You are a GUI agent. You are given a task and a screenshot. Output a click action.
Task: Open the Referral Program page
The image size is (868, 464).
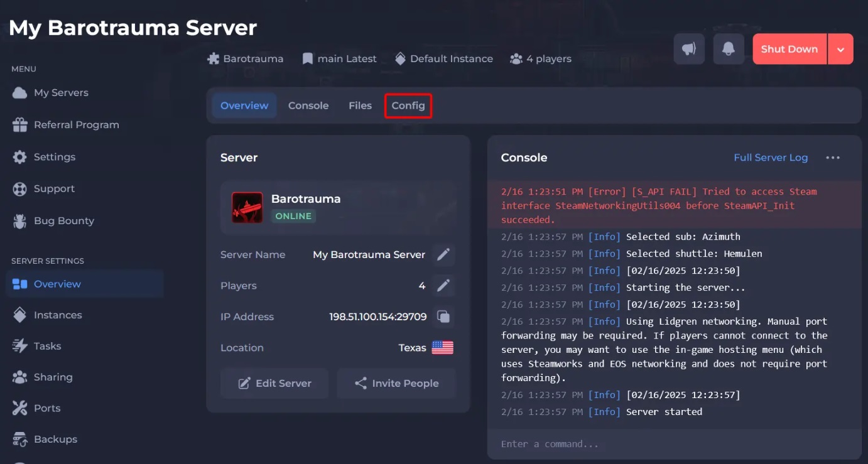pyautogui.click(x=76, y=125)
